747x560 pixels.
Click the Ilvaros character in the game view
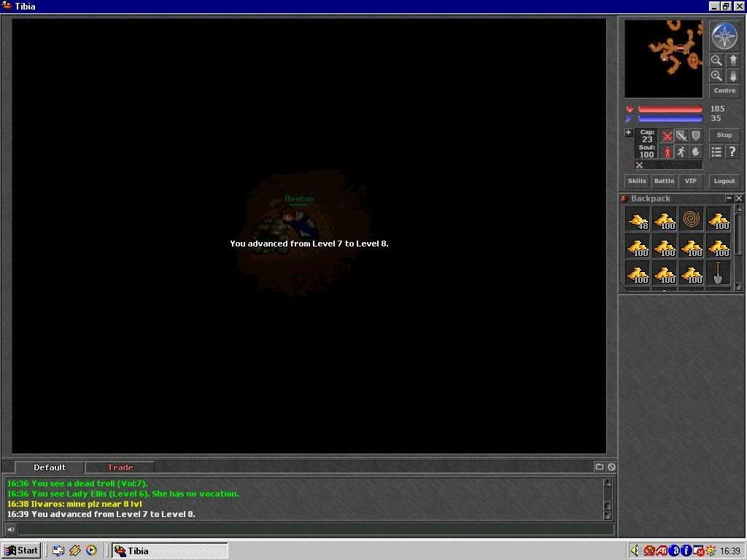298,222
